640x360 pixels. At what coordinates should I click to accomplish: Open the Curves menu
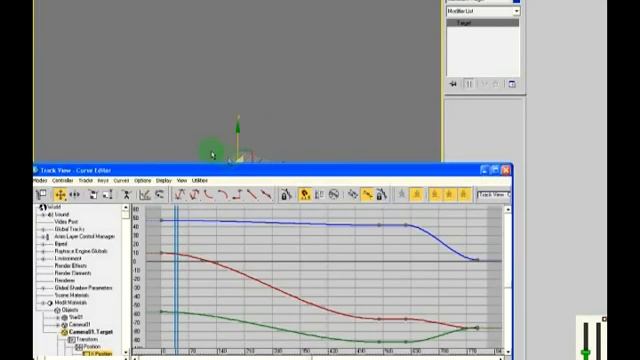click(121, 180)
